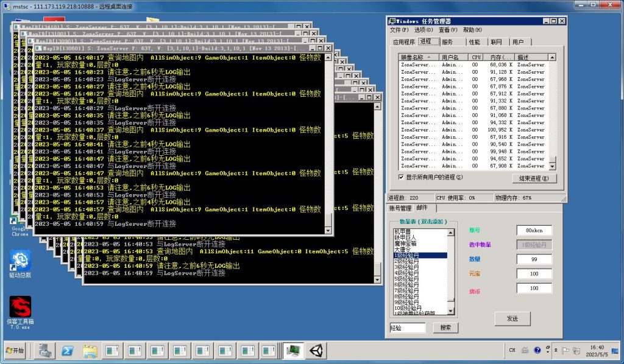Switch to the 账号管理 tab

pyautogui.click(x=400, y=208)
